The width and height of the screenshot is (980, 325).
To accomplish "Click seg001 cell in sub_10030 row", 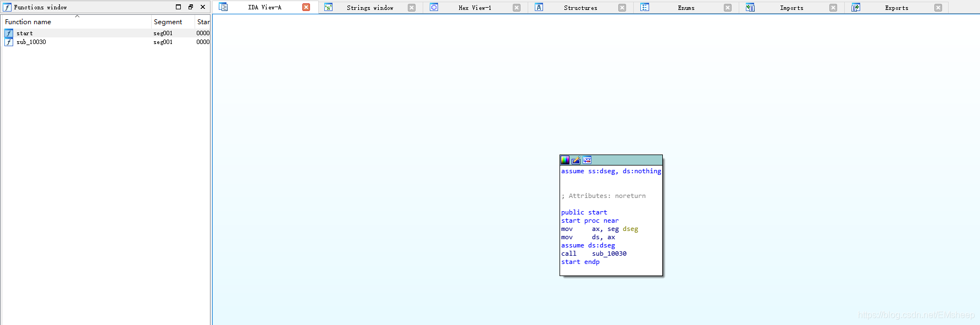I will [x=163, y=42].
